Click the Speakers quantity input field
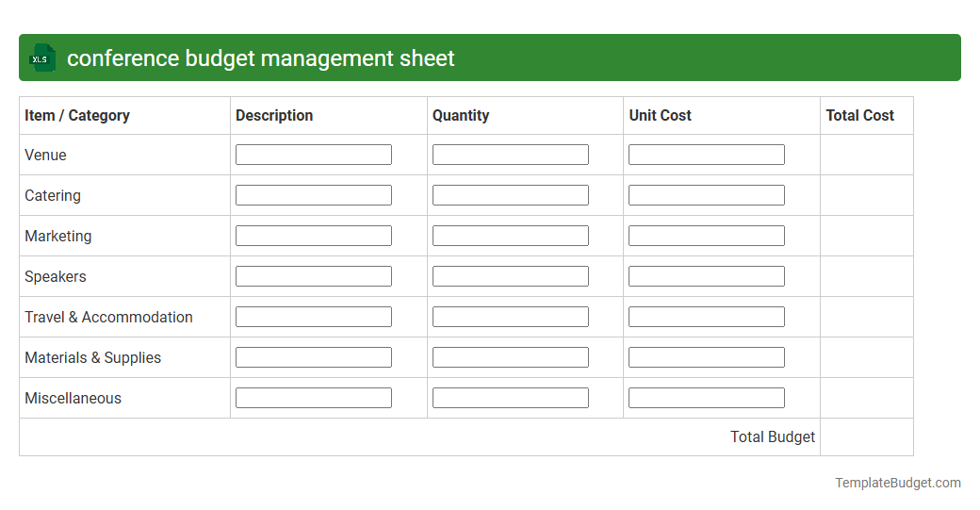980x510 pixels. click(x=511, y=276)
